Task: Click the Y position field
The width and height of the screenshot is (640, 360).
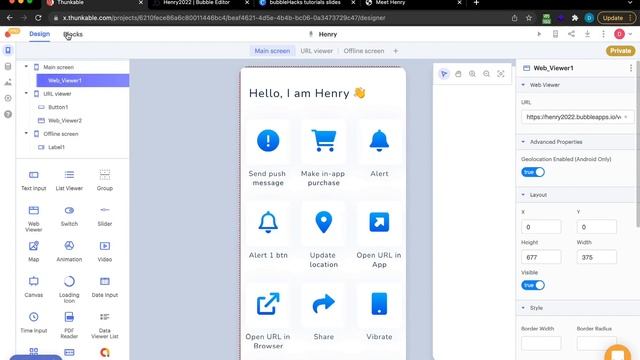Action: [596, 227]
